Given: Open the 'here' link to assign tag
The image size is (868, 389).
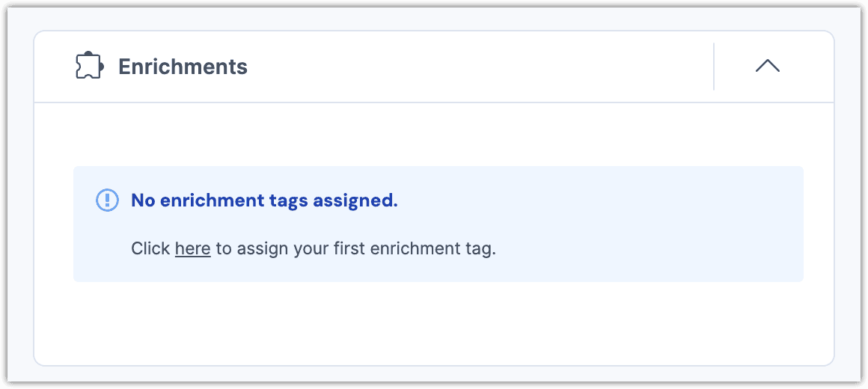Looking at the screenshot, I should tap(192, 248).
